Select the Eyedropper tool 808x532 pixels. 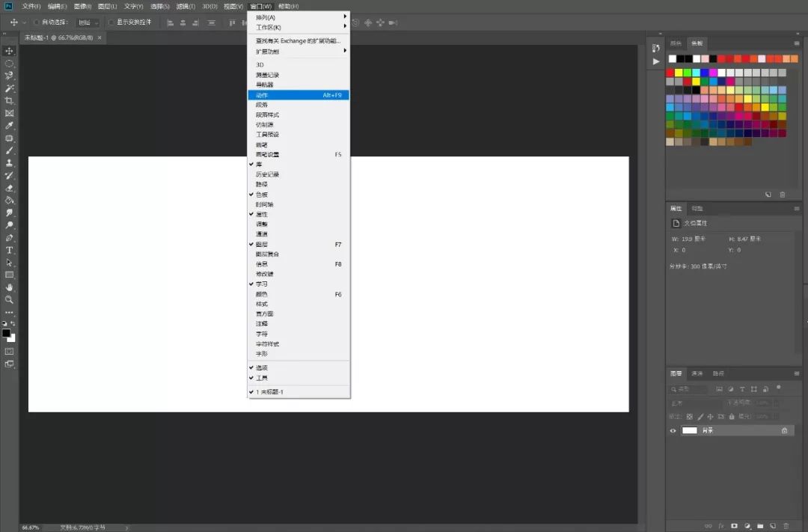tap(10, 126)
